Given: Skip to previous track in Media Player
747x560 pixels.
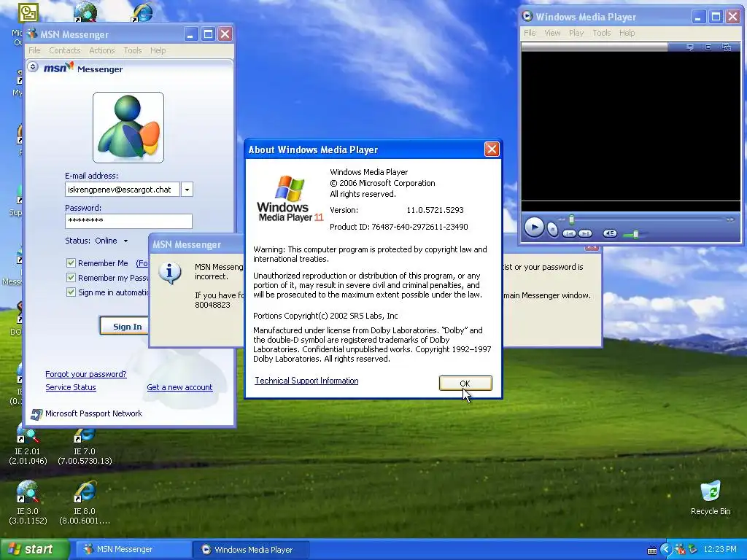Looking at the screenshot, I should (x=569, y=233).
